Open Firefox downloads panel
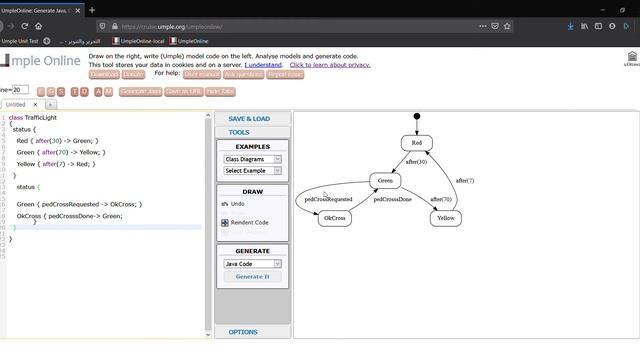 pyautogui.click(x=570, y=26)
